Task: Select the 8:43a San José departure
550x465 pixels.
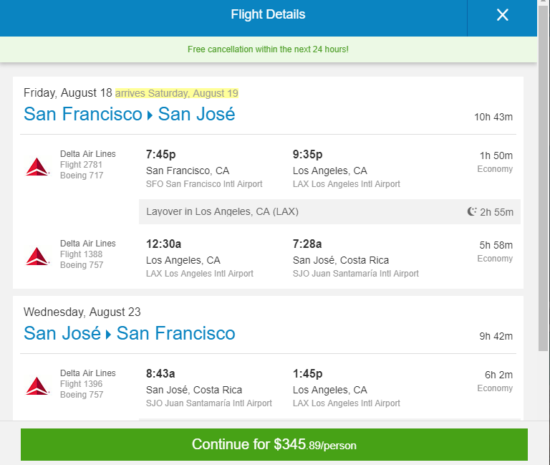Action: tap(160, 373)
